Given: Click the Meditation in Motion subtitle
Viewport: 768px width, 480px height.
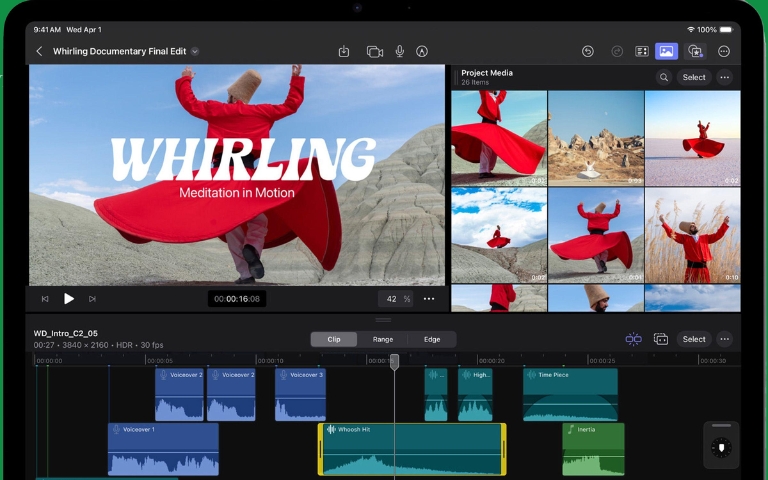Looking at the screenshot, I should [x=237, y=192].
